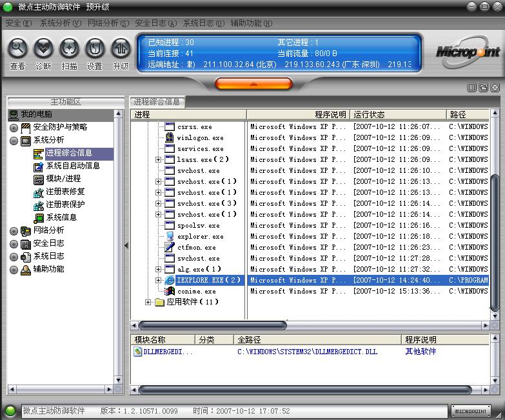Select 进程综合信息 in the sidebar
Screen dimensions: 505x420
69,153
